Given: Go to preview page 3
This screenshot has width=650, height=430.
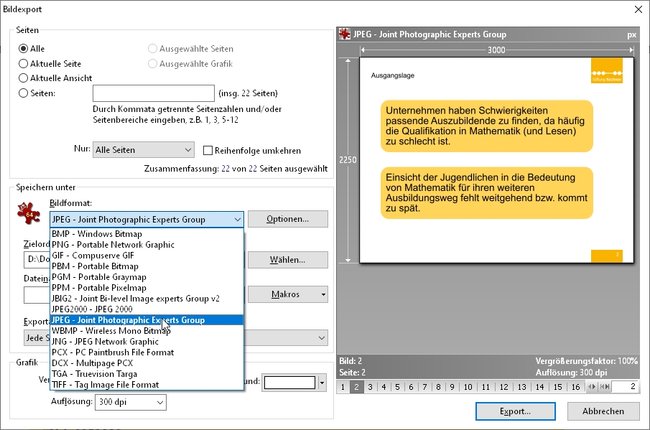Looking at the screenshot, I should (x=370, y=387).
